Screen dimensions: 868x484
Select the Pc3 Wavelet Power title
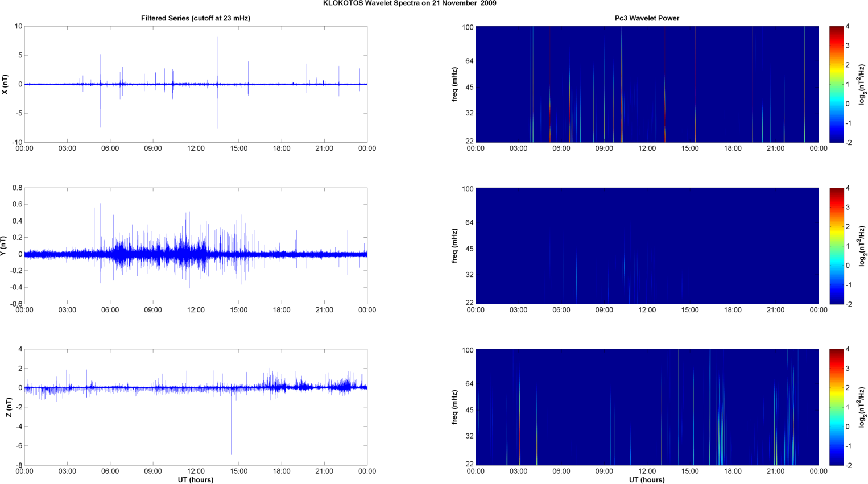[x=647, y=18]
